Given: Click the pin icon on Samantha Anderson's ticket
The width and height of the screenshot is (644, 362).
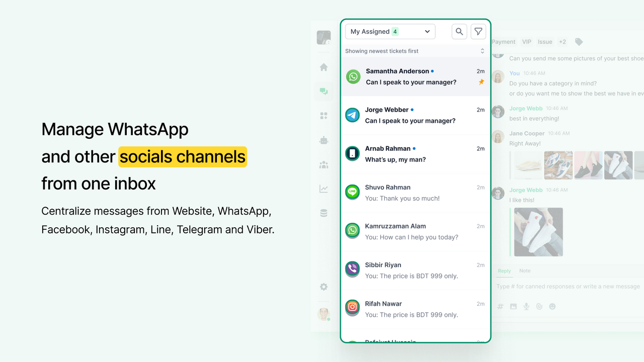Looking at the screenshot, I should [481, 82].
